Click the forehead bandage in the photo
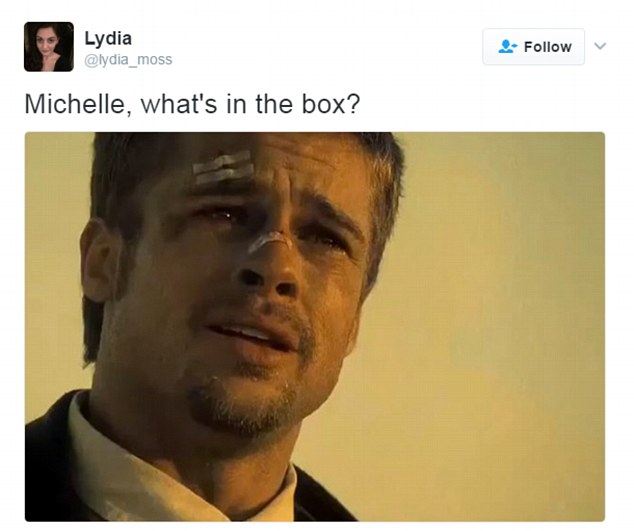 tap(223, 167)
